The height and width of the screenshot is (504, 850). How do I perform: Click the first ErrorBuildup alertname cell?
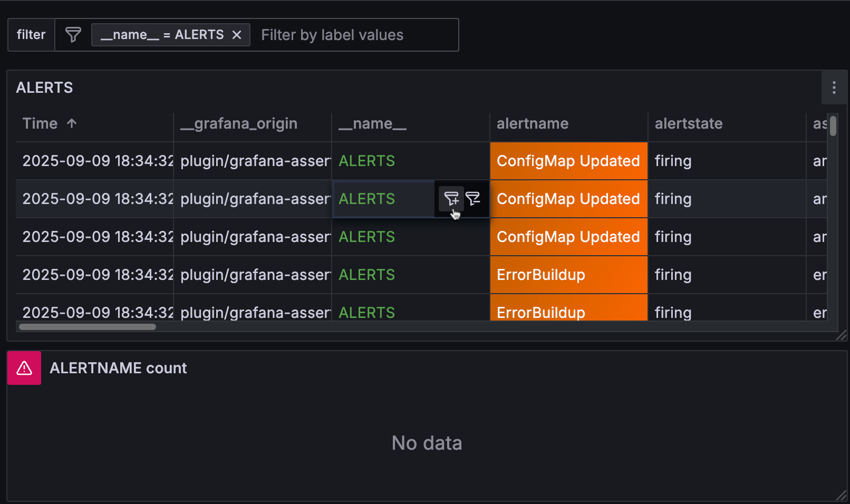click(x=568, y=275)
